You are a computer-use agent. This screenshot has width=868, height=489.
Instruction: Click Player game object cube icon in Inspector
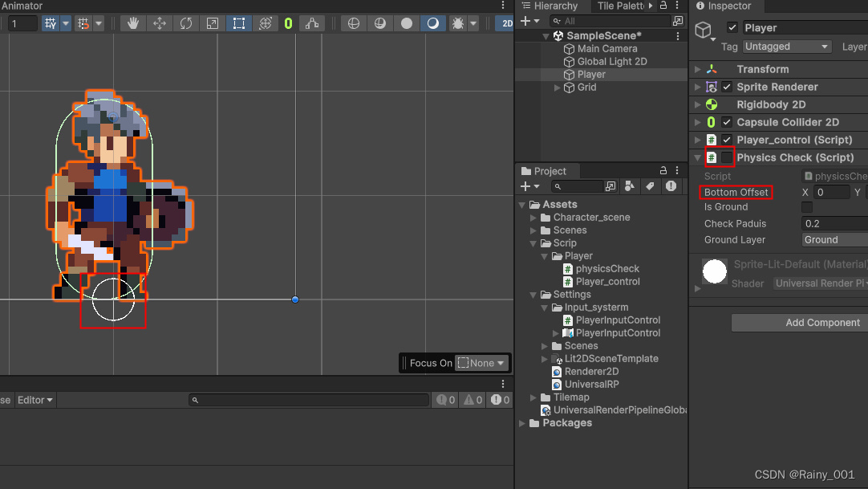(703, 30)
